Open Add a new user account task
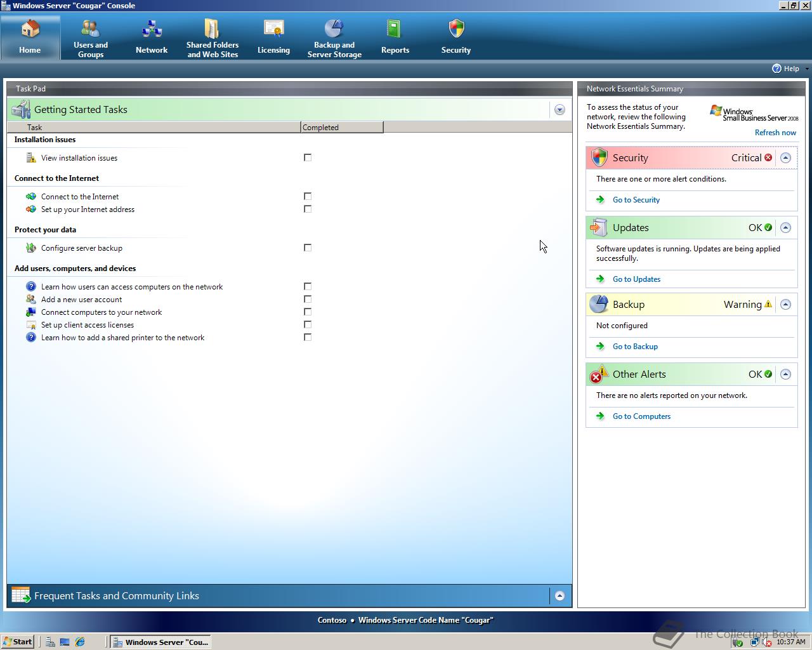 (x=81, y=300)
